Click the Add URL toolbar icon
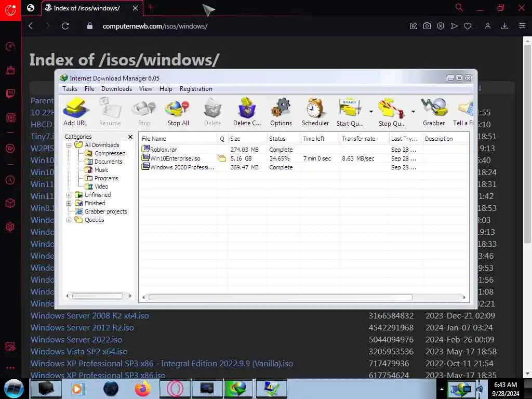Viewport: 532px width, 399px height. [x=75, y=112]
